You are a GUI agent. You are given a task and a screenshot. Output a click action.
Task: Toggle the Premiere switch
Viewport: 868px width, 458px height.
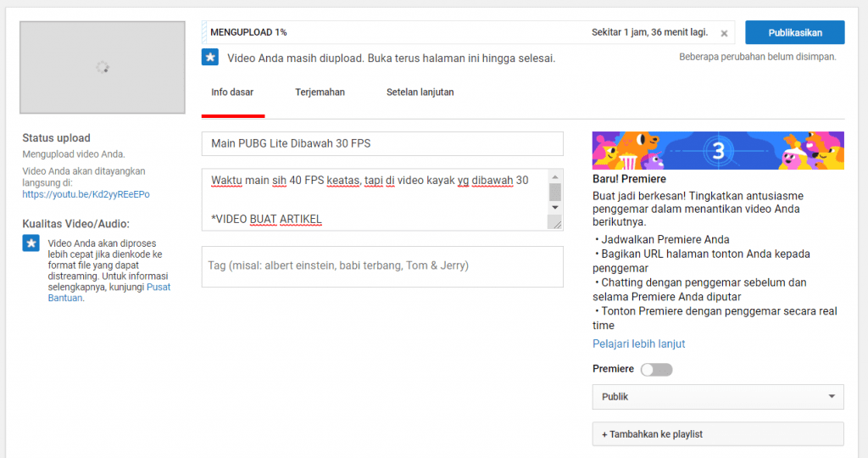coord(657,370)
